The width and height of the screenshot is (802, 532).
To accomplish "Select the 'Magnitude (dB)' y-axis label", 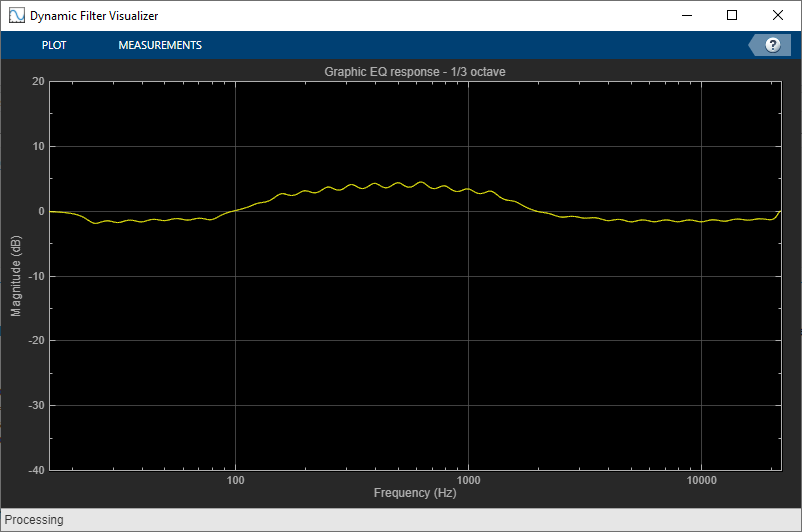I will pyautogui.click(x=16, y=276).
